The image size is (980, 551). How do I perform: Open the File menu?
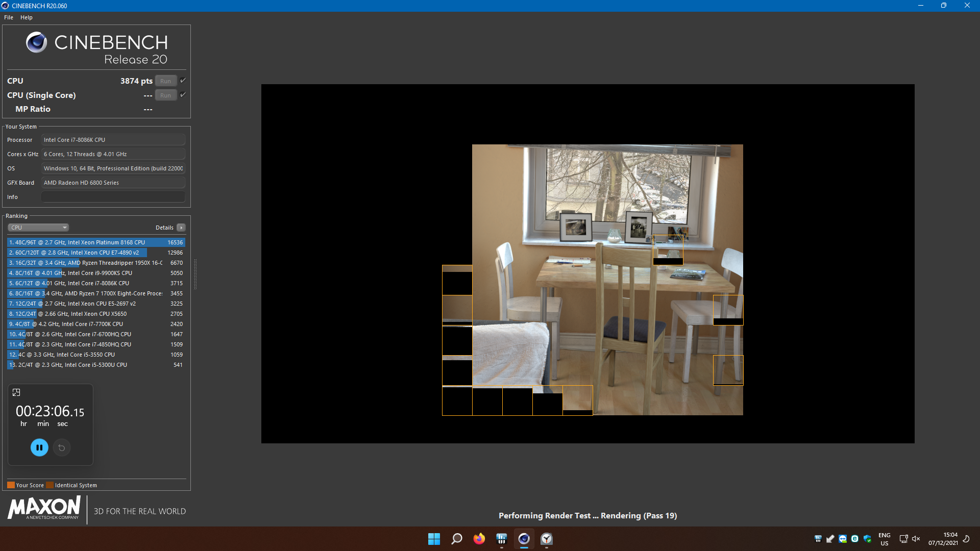pyautogui.click(x=9, y=17)
